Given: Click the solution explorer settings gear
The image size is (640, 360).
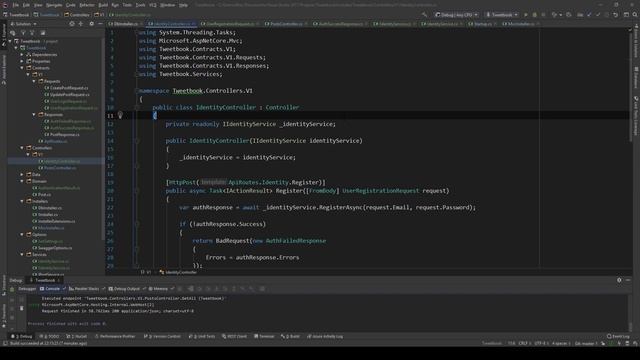Looking at the screenshot, I should click(91, 24).
